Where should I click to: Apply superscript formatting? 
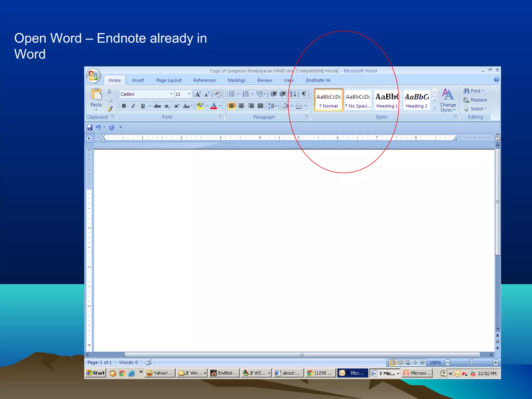click(x=177, y=106)
